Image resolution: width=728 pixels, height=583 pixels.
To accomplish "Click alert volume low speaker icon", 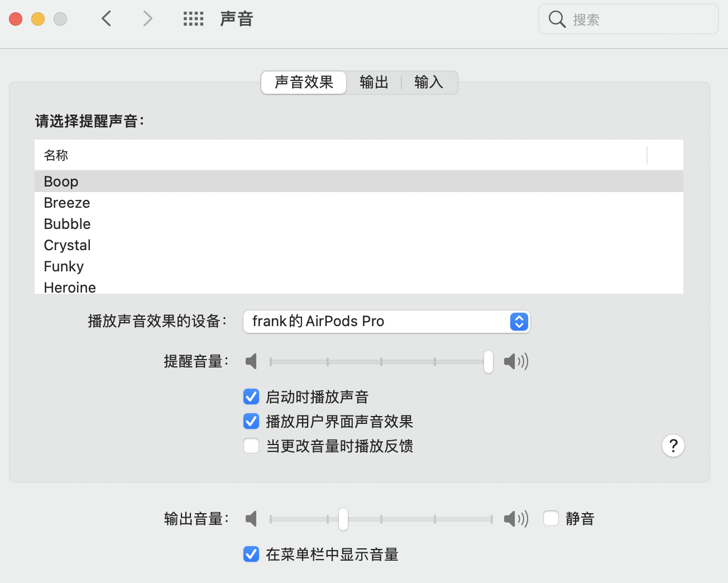I will point(251,361).
